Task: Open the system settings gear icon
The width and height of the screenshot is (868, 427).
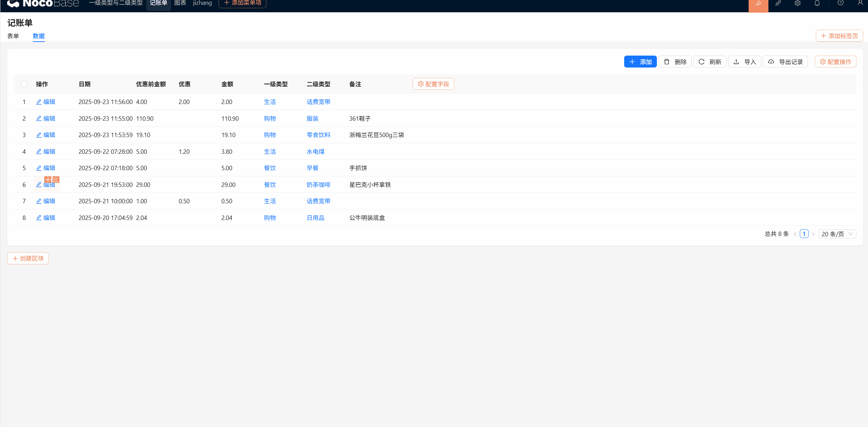Action: coord(797,3)
